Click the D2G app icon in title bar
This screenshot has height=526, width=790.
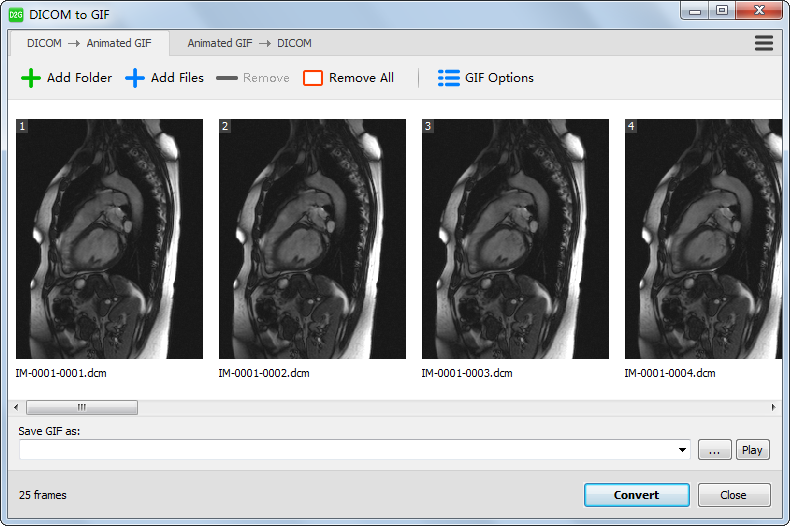[16, 14]
